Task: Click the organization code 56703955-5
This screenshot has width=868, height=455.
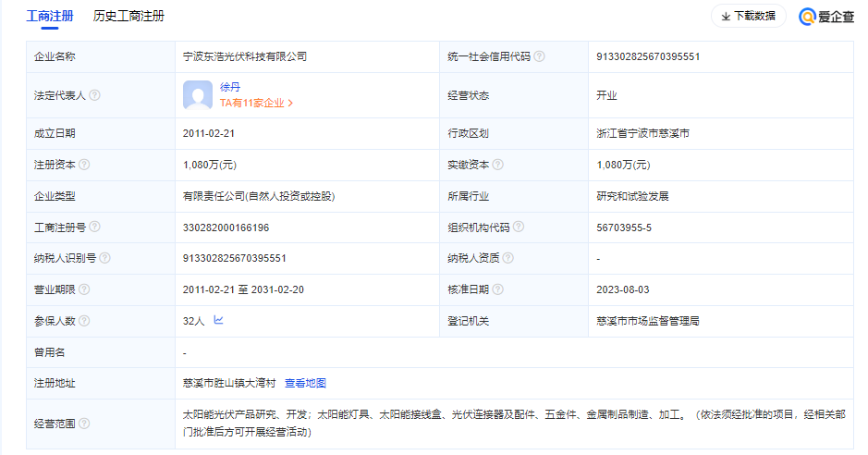Action: [624, 227]
